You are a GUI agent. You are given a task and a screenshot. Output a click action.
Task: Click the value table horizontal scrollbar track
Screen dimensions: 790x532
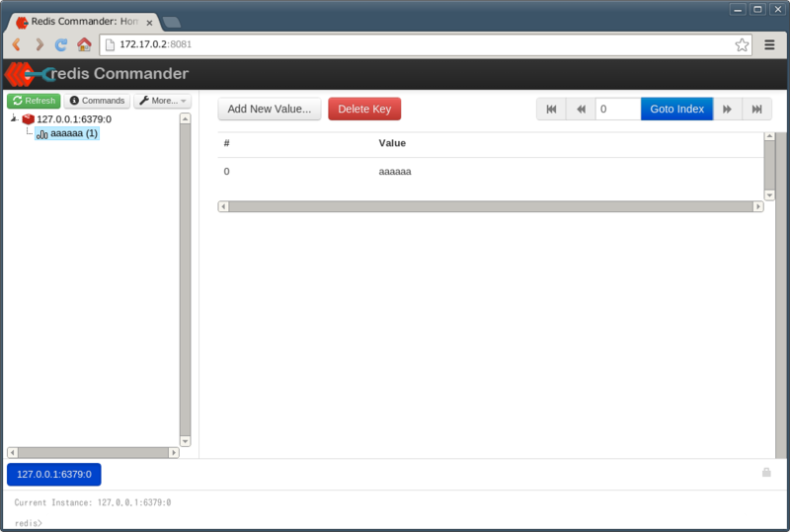[x=491, y=206]
